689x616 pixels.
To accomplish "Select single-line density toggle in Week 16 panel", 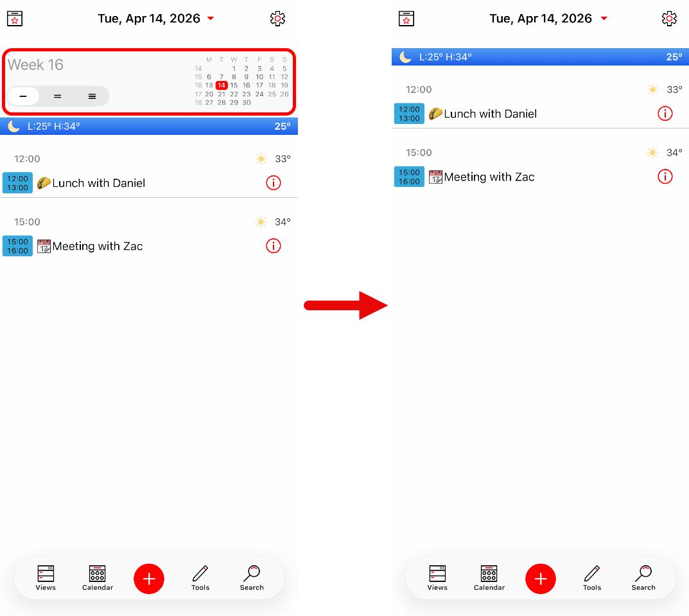I will click(x=23, y=96).
